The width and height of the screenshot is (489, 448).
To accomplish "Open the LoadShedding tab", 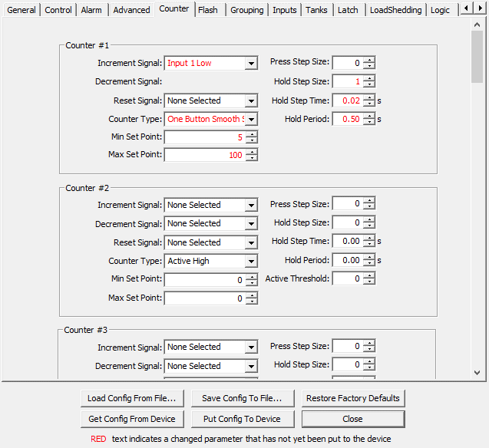I will click(x=395, y=10).
